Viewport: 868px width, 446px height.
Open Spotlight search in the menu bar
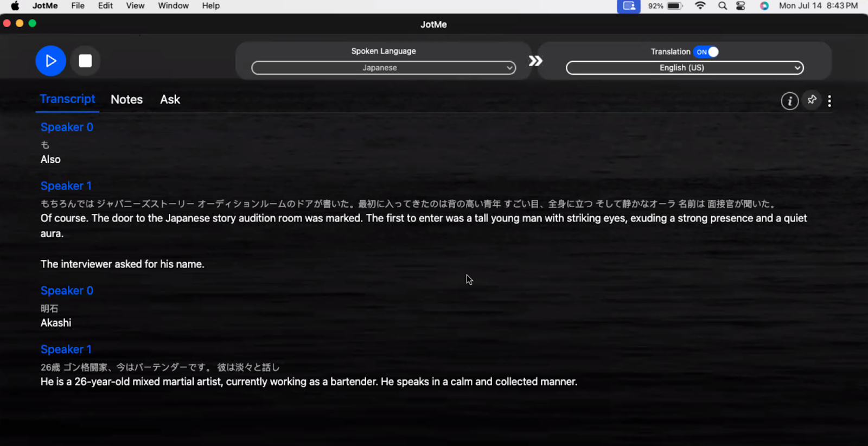(x=722, y=6)
